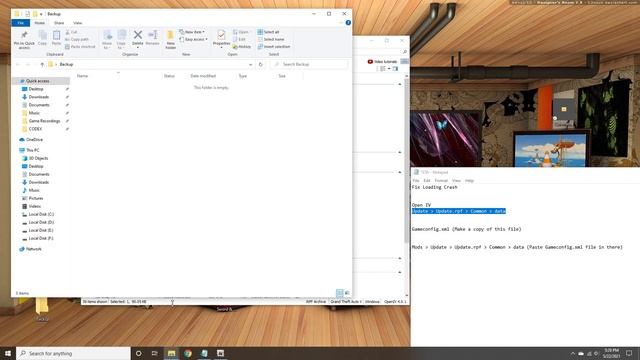640x360 pixels.
Task: Open the File tab in Explorer
Action: [21, 23]
